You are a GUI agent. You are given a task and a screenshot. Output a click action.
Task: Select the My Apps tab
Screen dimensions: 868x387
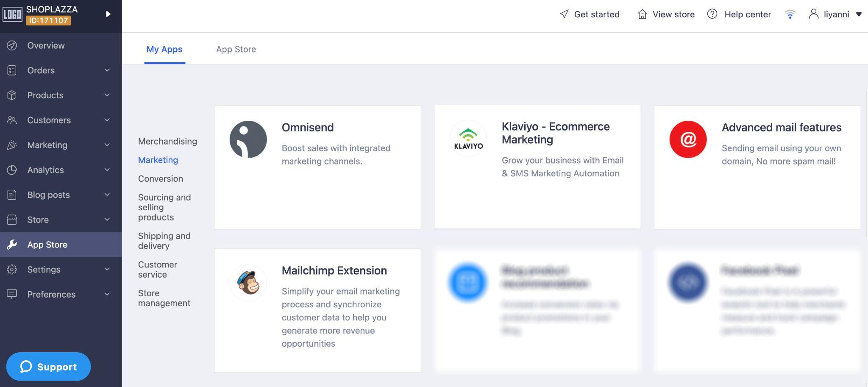pos(164,49)
